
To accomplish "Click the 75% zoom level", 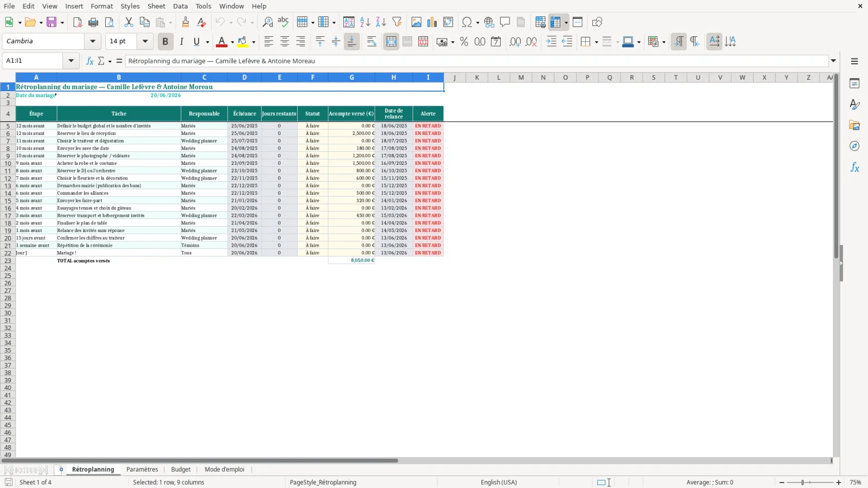I will 856,483.
